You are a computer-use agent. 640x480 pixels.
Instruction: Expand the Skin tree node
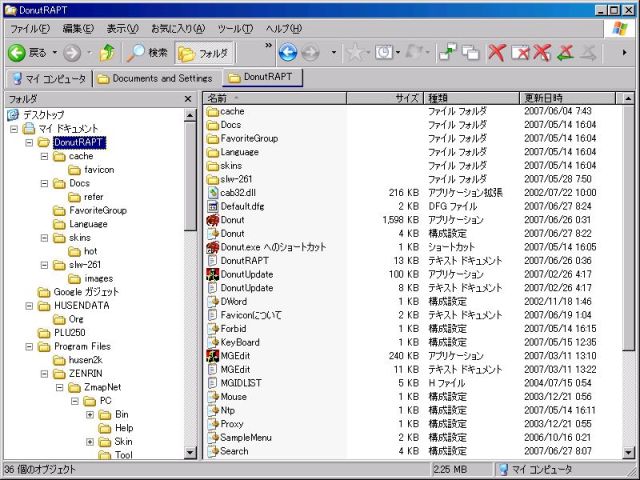90,442
